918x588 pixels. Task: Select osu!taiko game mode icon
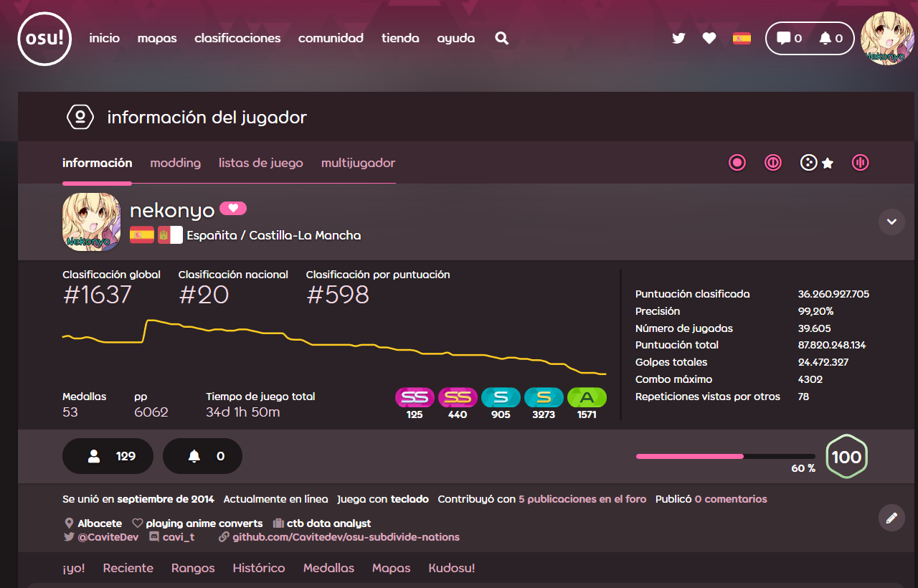[772, 163]
